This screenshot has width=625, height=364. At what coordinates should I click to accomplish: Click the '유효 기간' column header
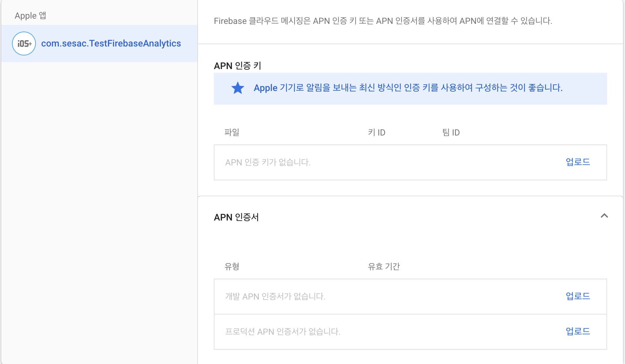tap(384, 266)
